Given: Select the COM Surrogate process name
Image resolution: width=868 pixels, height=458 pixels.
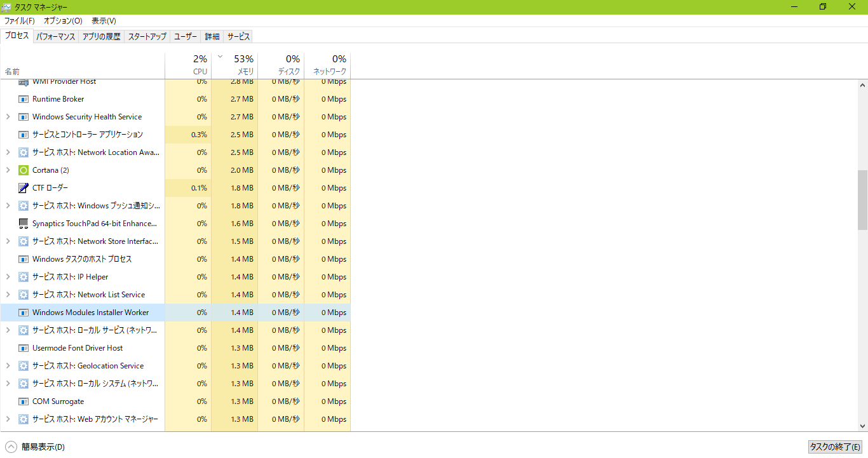Looking at the screenshot, I should pyautogui.click(x=58, y=401).
